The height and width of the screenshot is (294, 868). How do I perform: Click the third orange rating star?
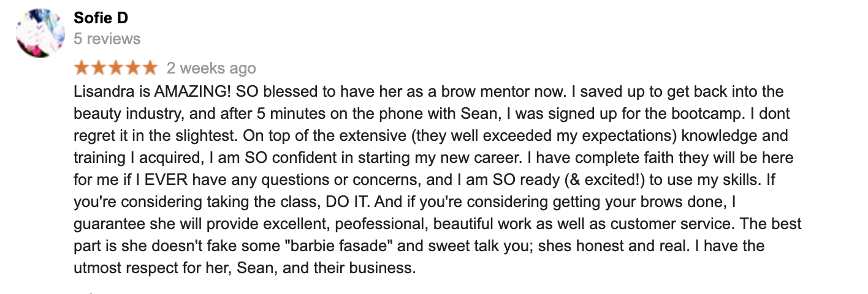coord(115,67)
